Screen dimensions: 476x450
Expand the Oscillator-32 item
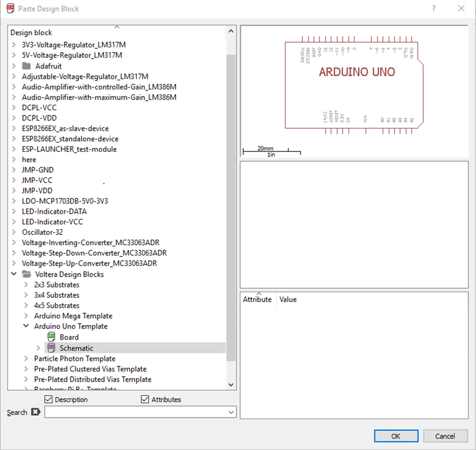pos(14,232)
